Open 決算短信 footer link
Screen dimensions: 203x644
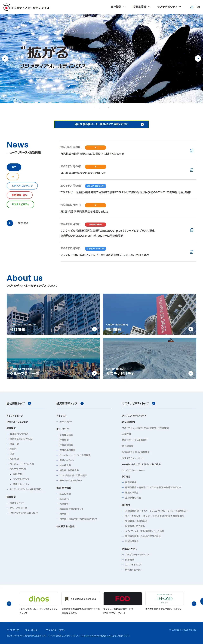64,440
